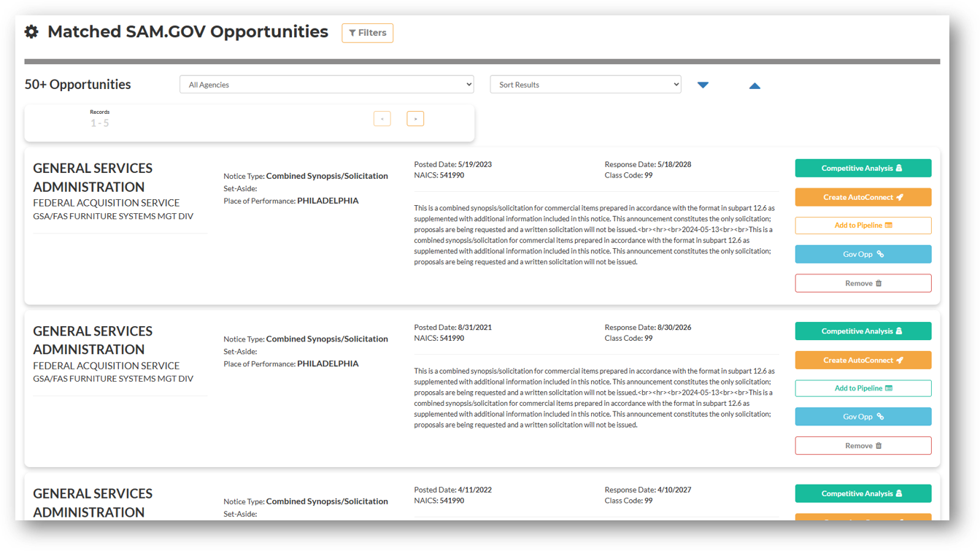980x551 pixels.
Task: Click "NAICS: 541990" in the 5/19/2023 card
Action: click(x=439, y=175)
